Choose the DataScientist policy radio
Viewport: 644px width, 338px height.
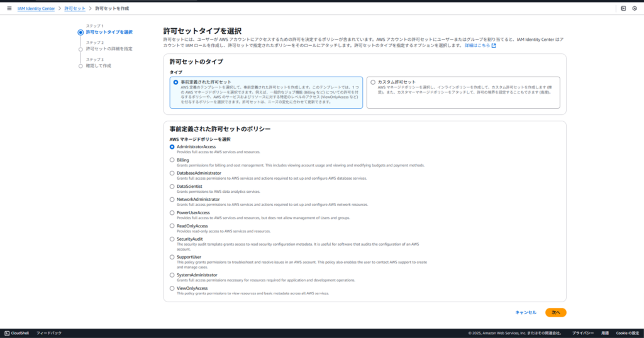click(172, 186)
